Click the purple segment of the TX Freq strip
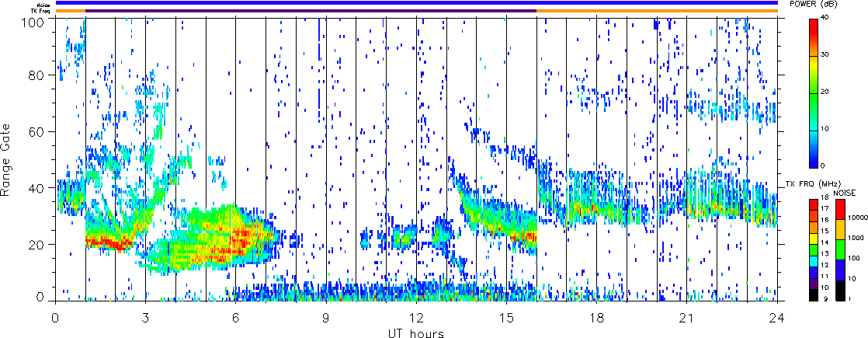 [x=311, y=11]
